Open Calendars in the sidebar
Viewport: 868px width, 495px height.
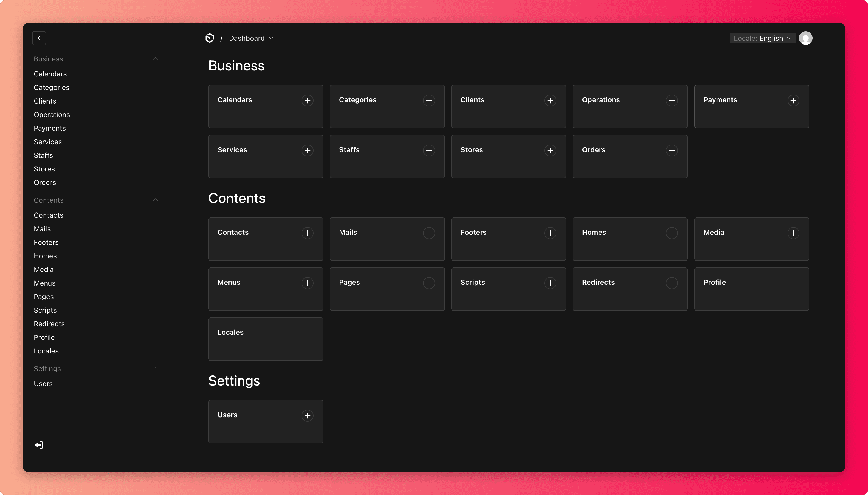[x=50, y=74]
